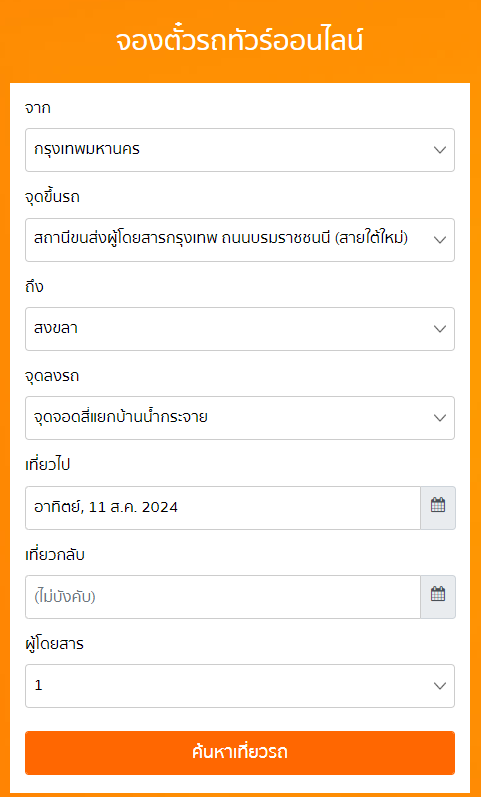Expand สงขลา destination province dropdown

(x=240, y=329)
